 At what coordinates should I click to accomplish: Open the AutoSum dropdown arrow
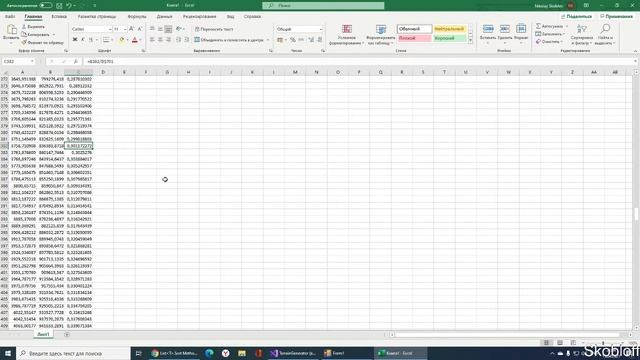point(567,26)
